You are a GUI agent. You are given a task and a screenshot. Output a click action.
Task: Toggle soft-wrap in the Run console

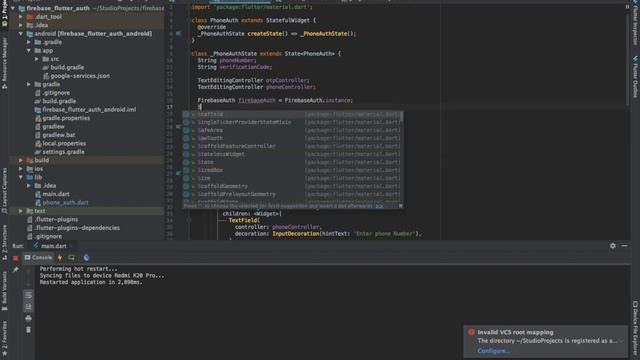(x=28, y=295)
